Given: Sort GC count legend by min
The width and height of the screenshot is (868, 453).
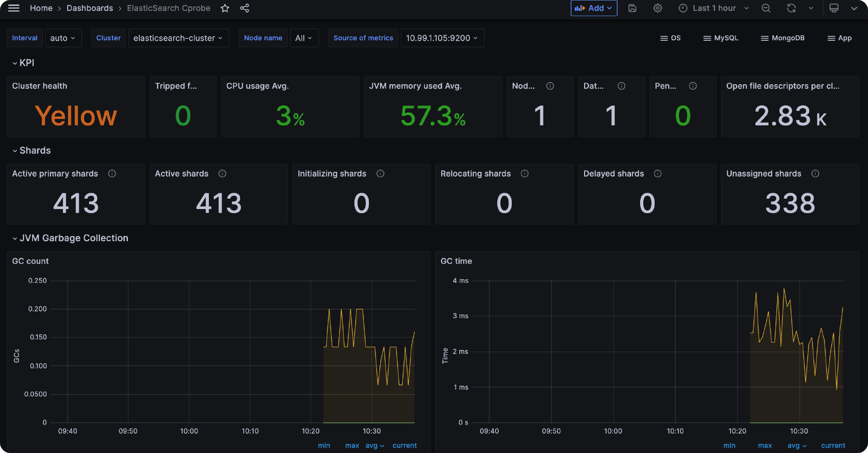Looking at the screenshot, I should click(324, 446).
